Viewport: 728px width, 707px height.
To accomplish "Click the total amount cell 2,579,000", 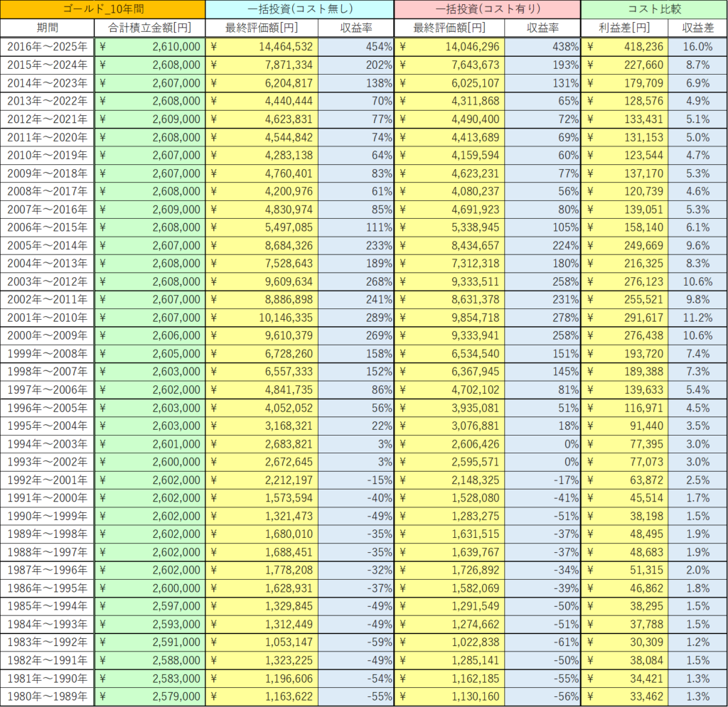I will (149, 696).
